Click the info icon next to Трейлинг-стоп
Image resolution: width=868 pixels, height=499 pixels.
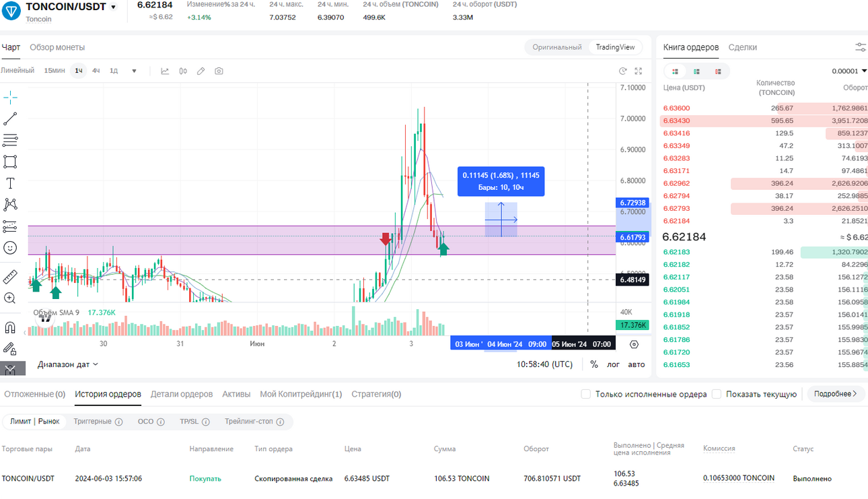(x=280, y=422)
